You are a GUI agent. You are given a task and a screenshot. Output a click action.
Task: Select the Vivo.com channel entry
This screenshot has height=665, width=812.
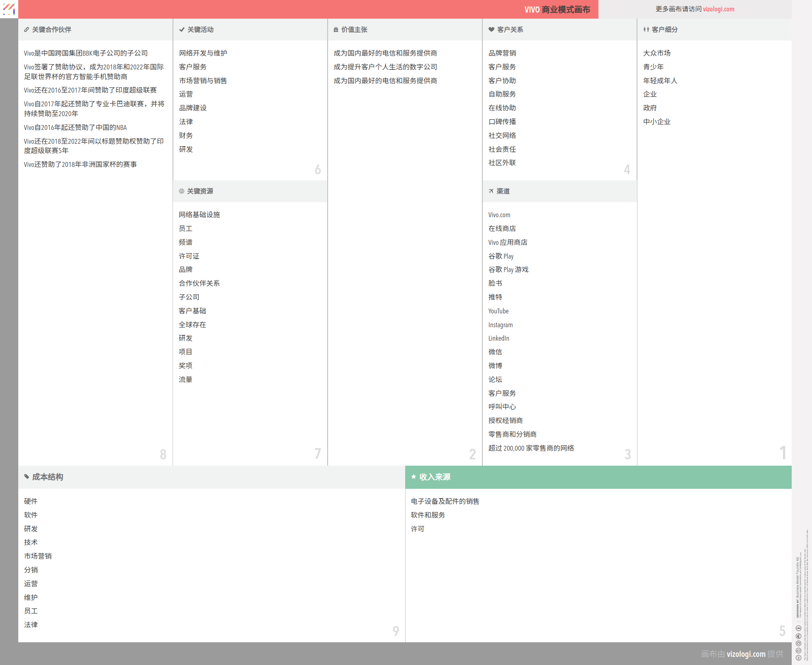point(499,215)
